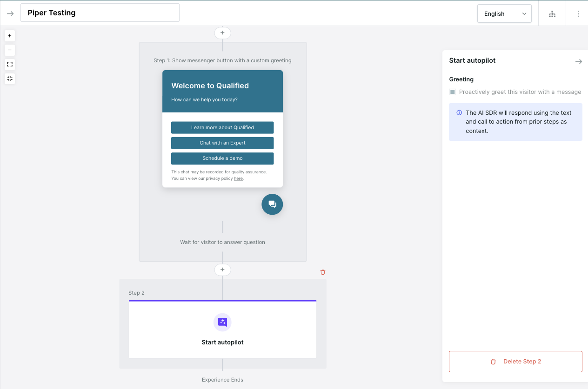Click the Delete Step 2 button
The width and height of the screenshot is (588, 389).
pyautogui.click(x=515, y=362)
